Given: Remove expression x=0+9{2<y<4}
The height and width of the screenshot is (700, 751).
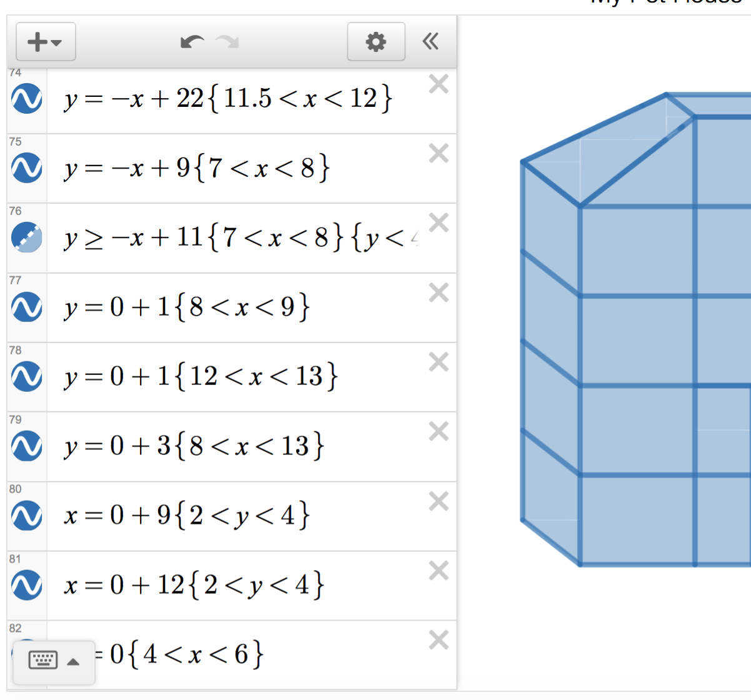Looking at the screenshot, I should point(439,501).
